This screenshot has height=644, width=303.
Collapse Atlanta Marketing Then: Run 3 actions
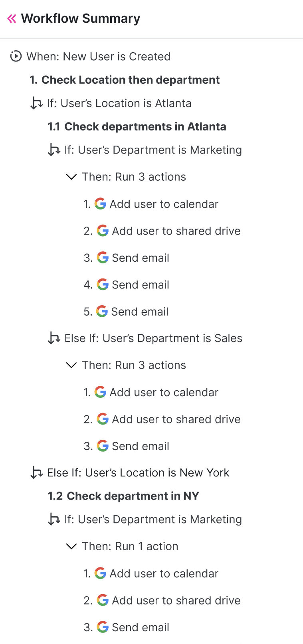tap(71, 177)
